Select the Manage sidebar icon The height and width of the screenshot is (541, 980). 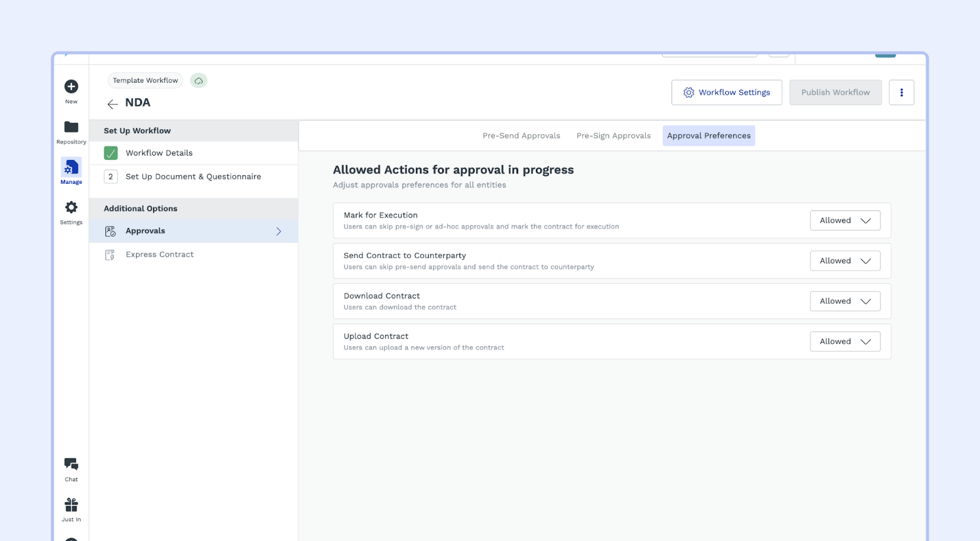tap(71, 168)
